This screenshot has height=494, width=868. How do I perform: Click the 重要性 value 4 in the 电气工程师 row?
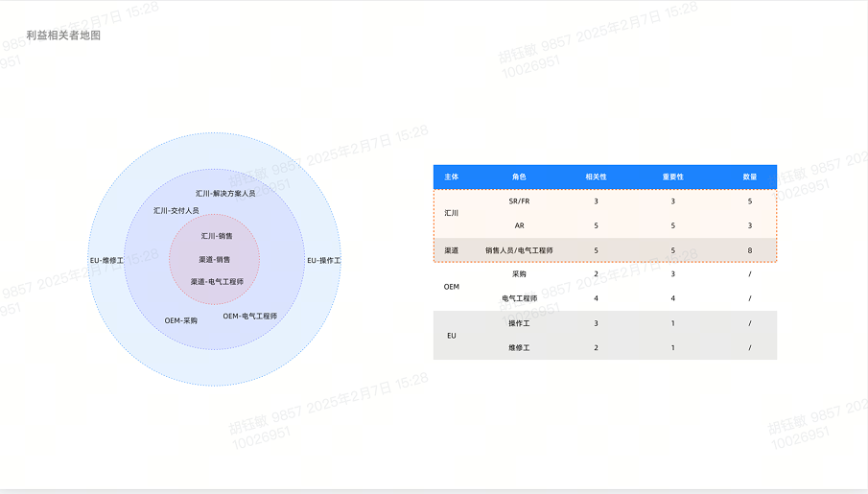click(672, 298)
